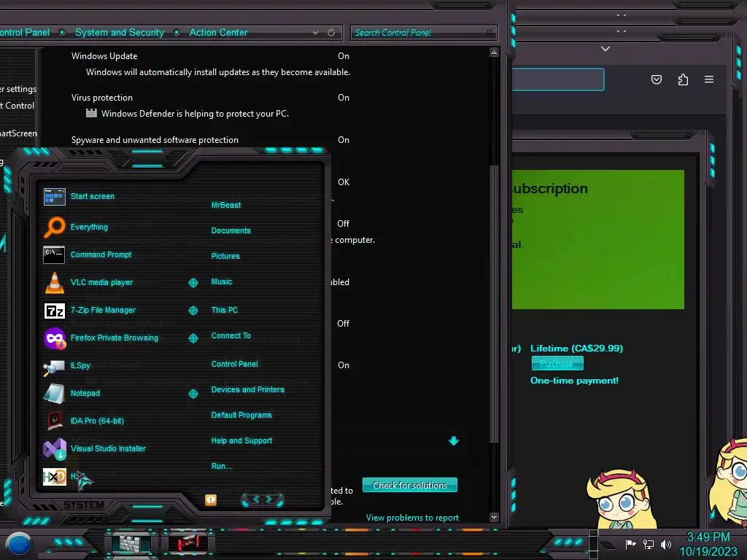Viewport: 747px width, 560px height.
Task: Click the volume speaker tray icon
Action: [x=666, y=544]
